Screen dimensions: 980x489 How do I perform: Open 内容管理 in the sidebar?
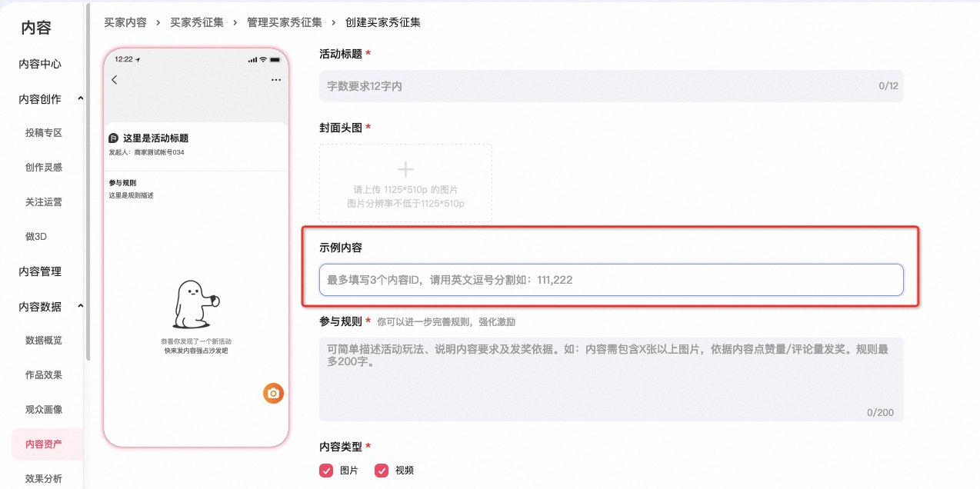click(40, 271)
